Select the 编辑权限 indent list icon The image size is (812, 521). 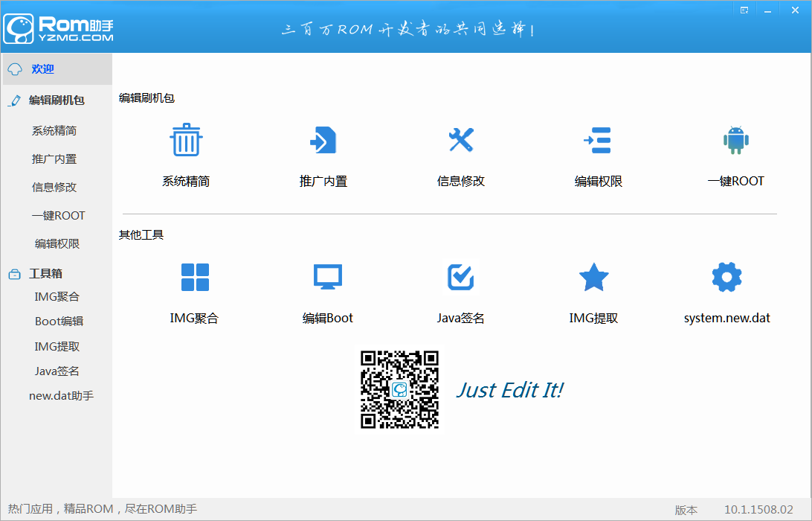pyautogui.click(x=598, y=140)
